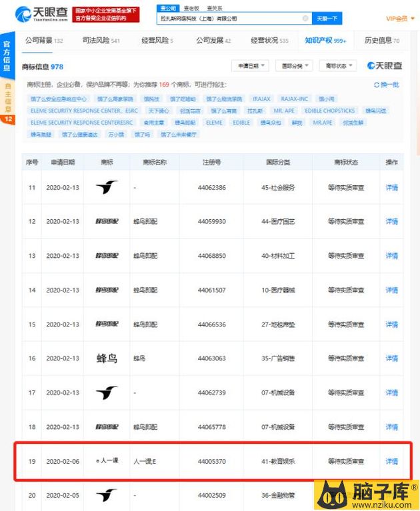Click the EDIBLE trademark tag
Screen dimensions: 420x511
coord(241,123)
